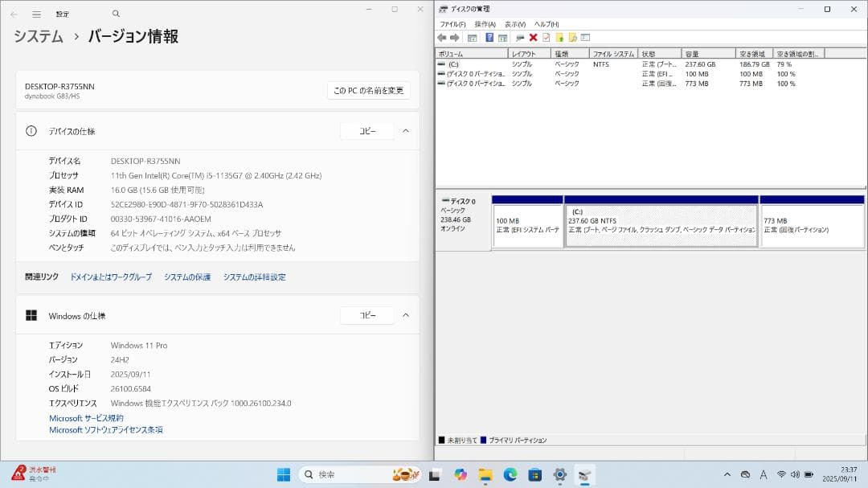Image resolution: width=868 pixels, height=488 pixels.
Task: Launch Copilot from the taskbar
Action: (459, 474)
